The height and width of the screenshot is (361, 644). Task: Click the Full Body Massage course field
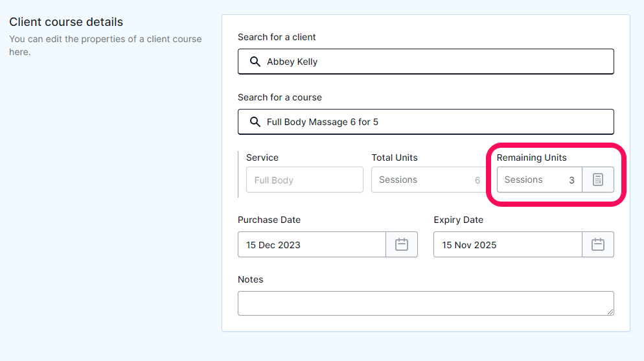[426, 122]
